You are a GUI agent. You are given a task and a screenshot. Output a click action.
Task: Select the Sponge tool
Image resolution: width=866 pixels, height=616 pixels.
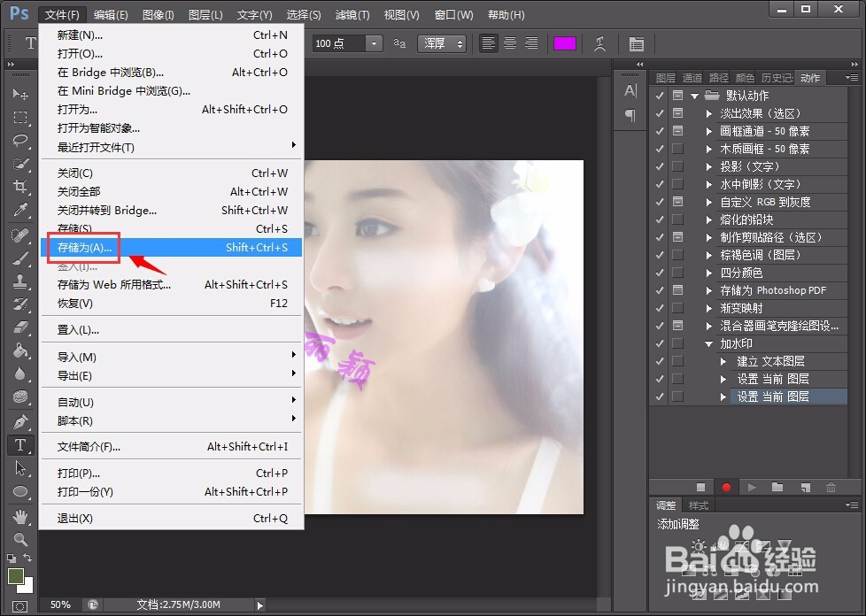[x=20, y=397]
